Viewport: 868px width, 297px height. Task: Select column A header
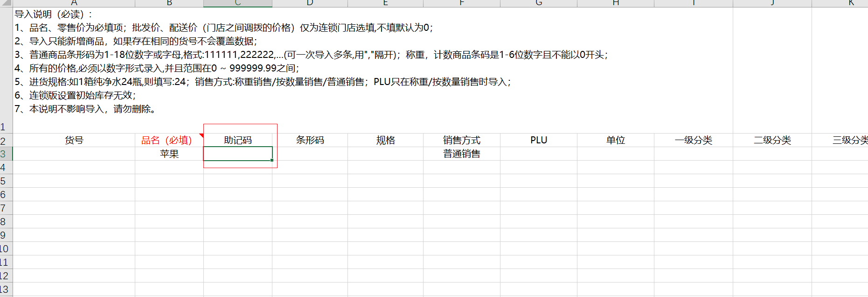[x=74, y=3]
